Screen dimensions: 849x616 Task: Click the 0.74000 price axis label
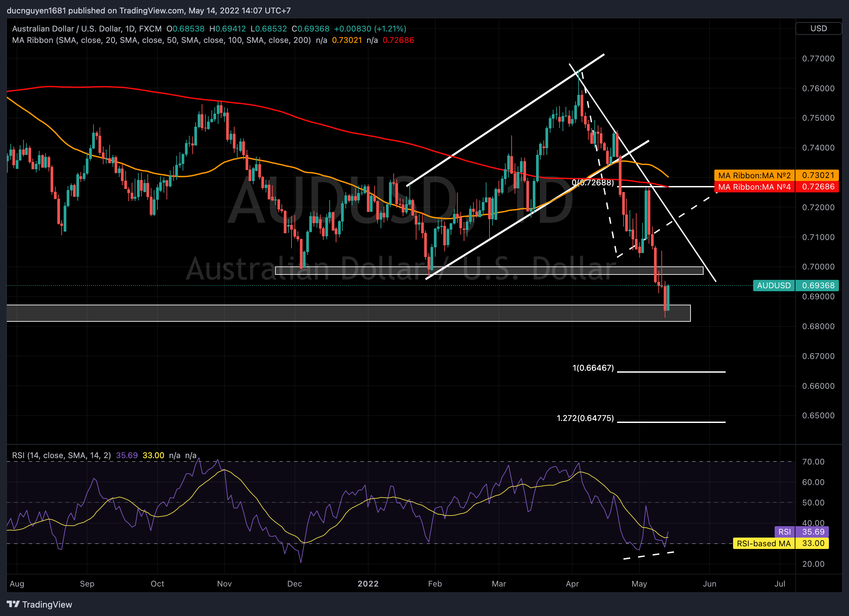pos(818,147)
